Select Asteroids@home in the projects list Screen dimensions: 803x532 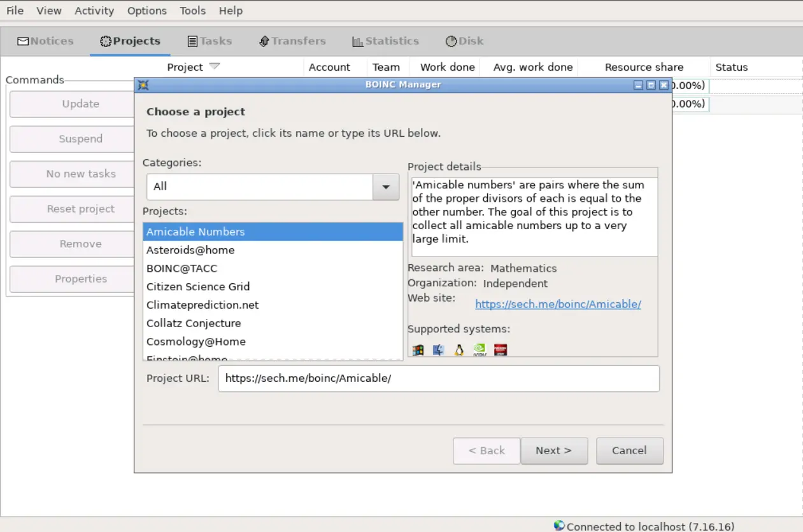click(190, 250)
